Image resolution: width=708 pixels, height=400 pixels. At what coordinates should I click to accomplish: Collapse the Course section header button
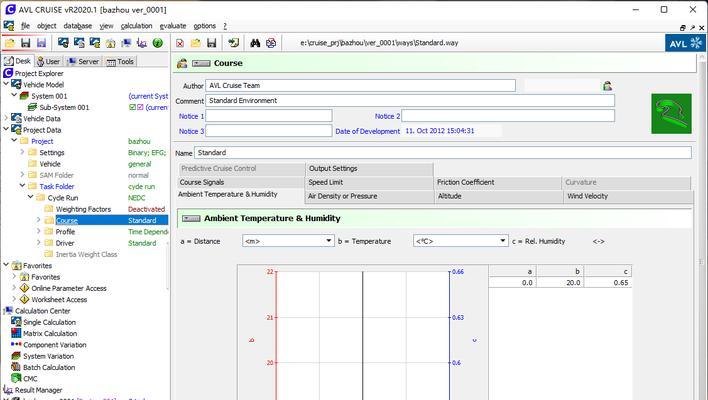tap(201, 63)
